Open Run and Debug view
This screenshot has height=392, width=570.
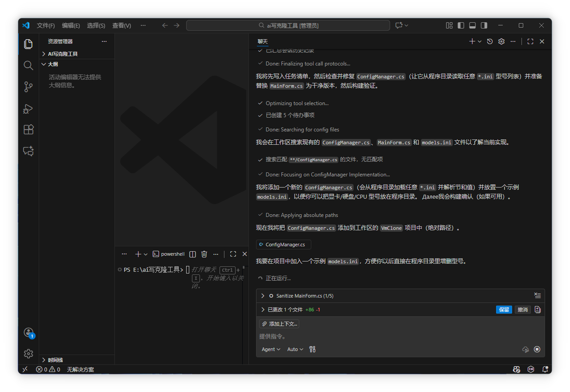28,108
